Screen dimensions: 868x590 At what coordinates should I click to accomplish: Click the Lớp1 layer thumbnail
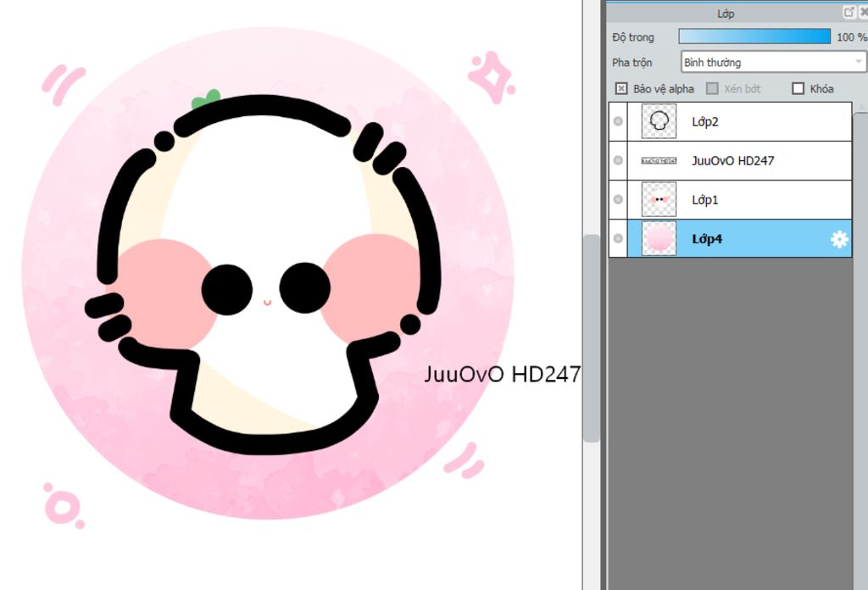pyautogui.click(x=659, y=199)
